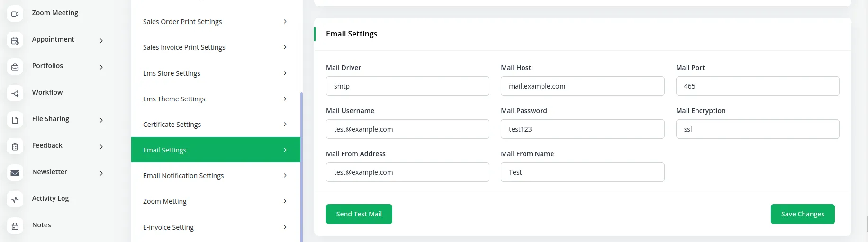
Task: Click the Mail Host input field
Action: click(582, 86)
